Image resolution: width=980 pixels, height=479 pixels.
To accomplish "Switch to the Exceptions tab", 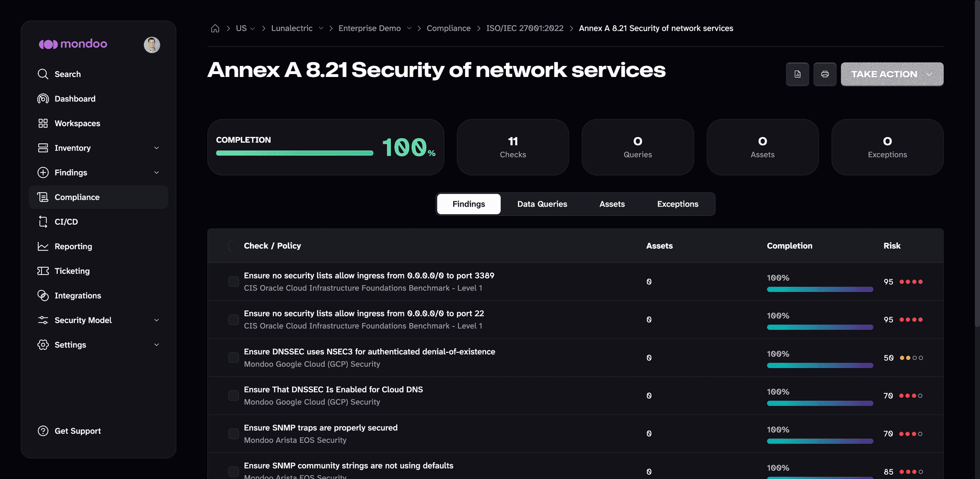I will coord(678,204).
